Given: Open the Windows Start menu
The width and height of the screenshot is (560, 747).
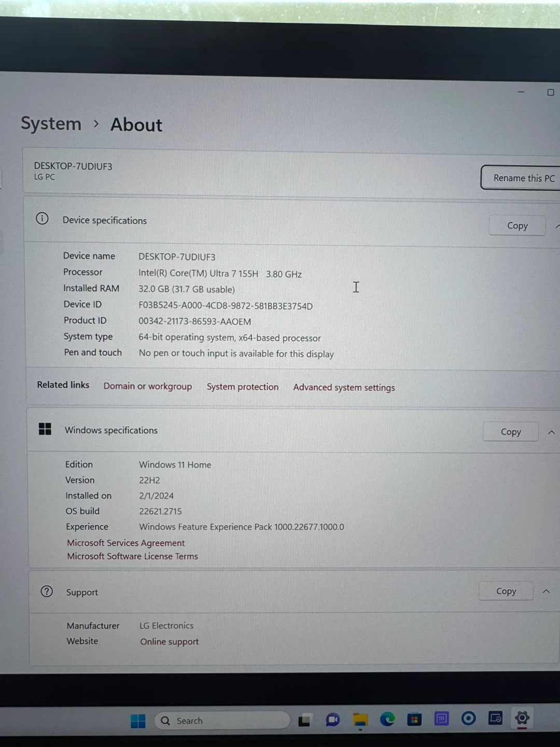Looking at the screenshot, I should (x=138, y=721).
